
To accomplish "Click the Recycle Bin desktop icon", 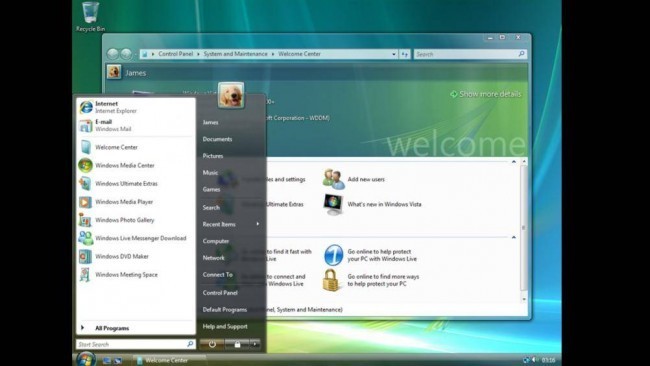I will coord(90,16).
